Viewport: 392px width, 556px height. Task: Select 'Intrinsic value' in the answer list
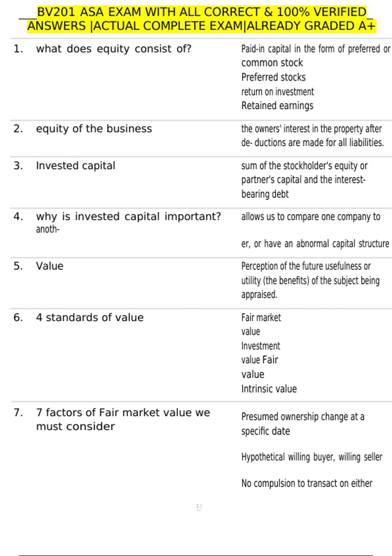[269, 389]
